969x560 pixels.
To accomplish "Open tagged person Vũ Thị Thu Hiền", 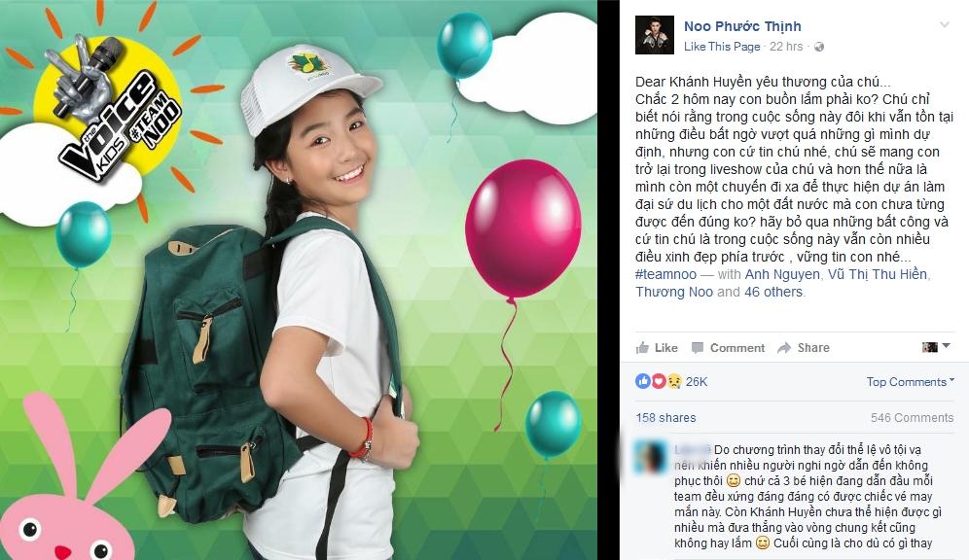I will (x=878, y=274).
